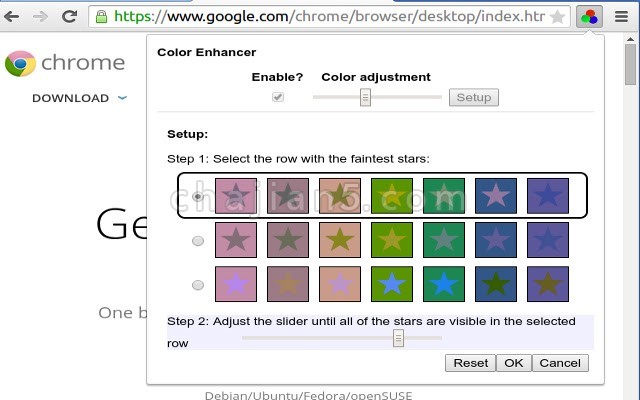Viewport: 640px width, 400px height.
Task: Uncheck the Enable checkbox
Action: [x=278, y=97]
